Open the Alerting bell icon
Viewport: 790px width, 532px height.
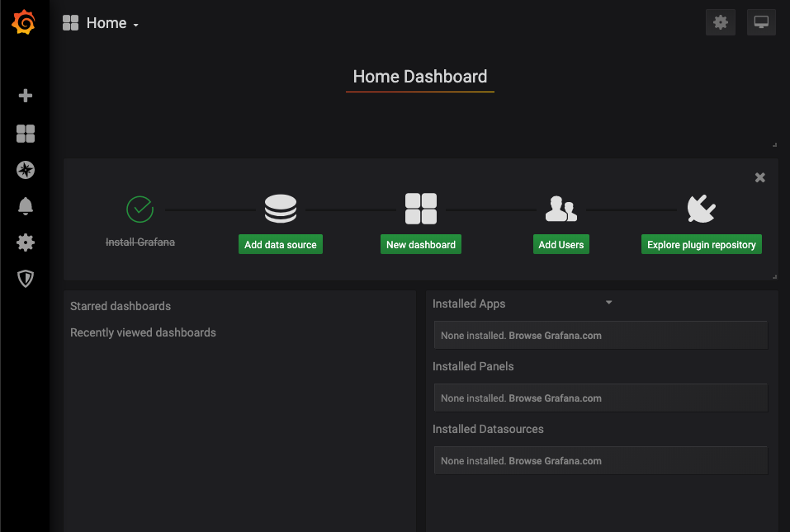(26, 206)
